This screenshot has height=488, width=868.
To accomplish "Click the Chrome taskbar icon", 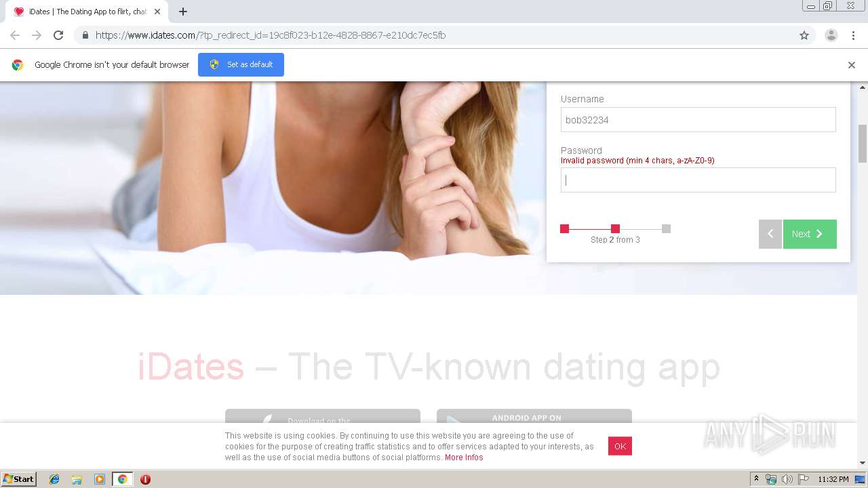I will [x=122, y=479].
